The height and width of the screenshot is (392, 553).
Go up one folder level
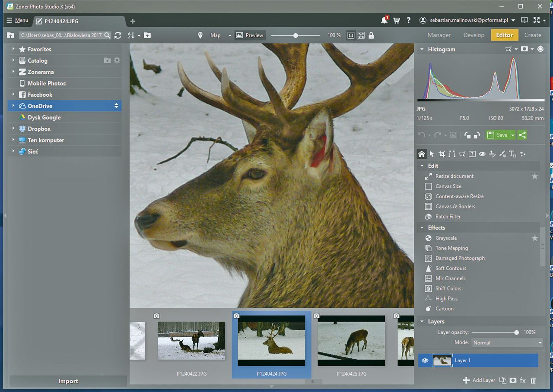coord(11,35)
